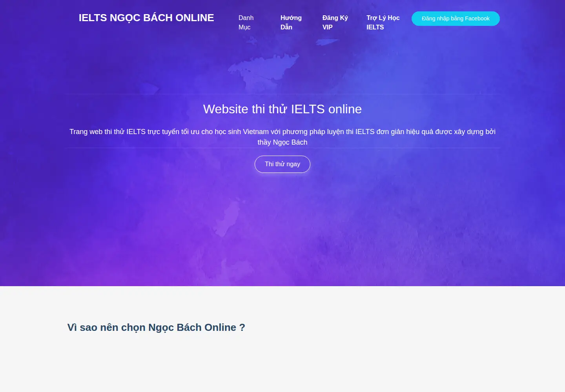The image size is (565, 392).
Task: Open the IELTS NGỌC BÁCH ONLINE home link
Action: pyautogui.click(x=146, y=18)
